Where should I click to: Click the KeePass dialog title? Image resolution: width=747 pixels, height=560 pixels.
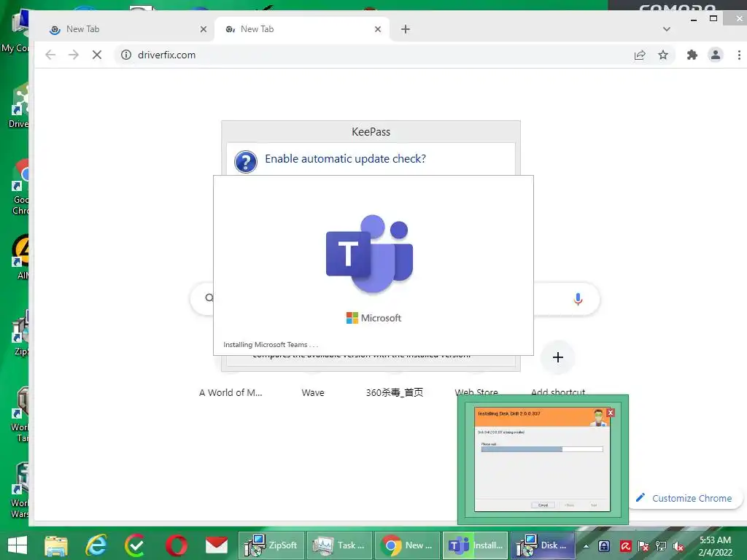371,132
